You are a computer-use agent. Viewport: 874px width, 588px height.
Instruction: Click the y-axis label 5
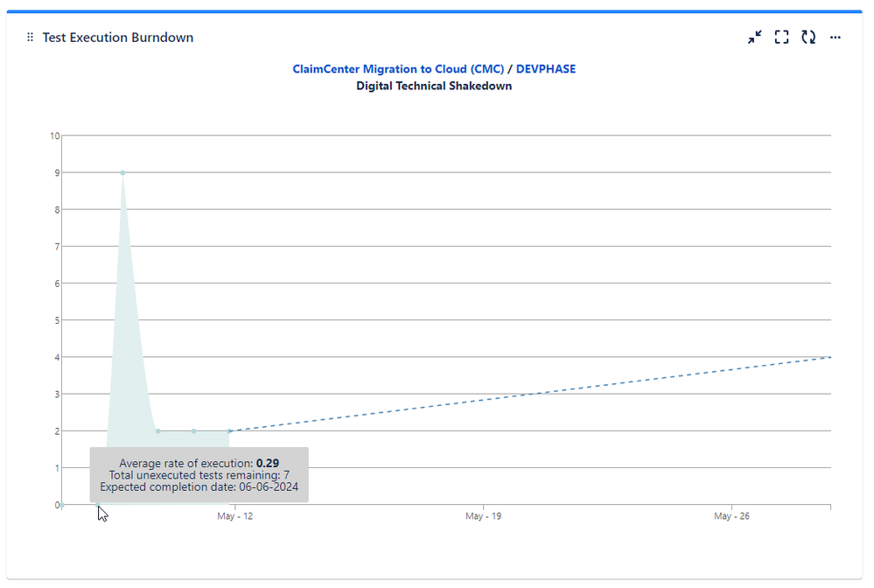pos(57,320)
